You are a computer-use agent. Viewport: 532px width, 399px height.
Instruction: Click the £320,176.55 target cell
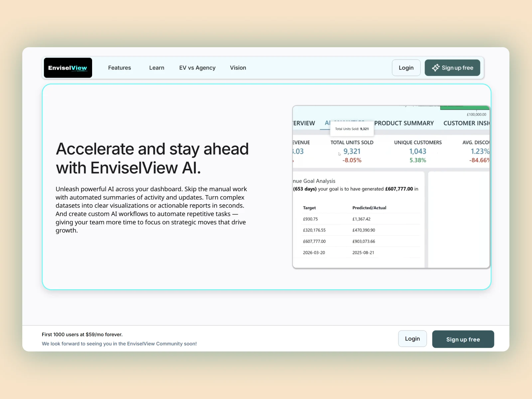pos(314,230)
